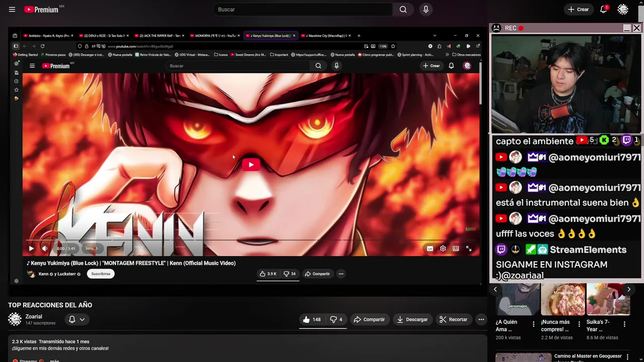Share the stream with Compartir button
The width and height of the screenshot is (644, 362).
369,319
